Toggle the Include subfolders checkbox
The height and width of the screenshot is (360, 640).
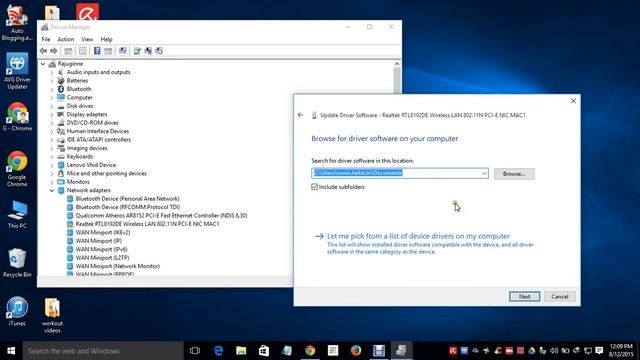click(x=314, y=187)
